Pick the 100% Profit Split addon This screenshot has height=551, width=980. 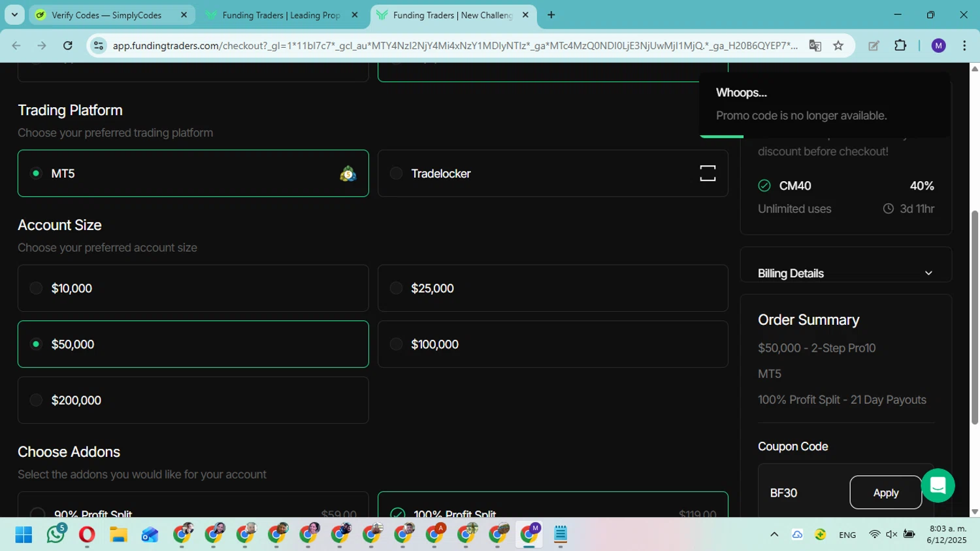point(553,505)
